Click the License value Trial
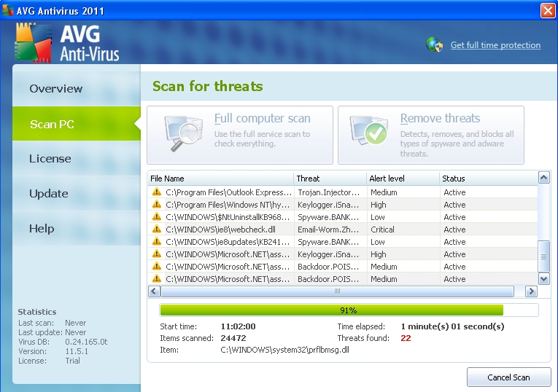The image size is (558, 392). pos(73,361)
